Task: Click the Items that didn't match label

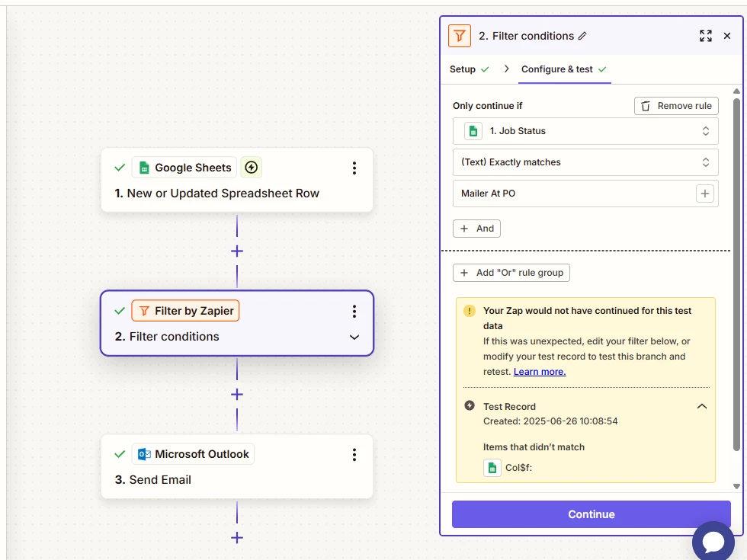Action: click(x=534, y=447)
